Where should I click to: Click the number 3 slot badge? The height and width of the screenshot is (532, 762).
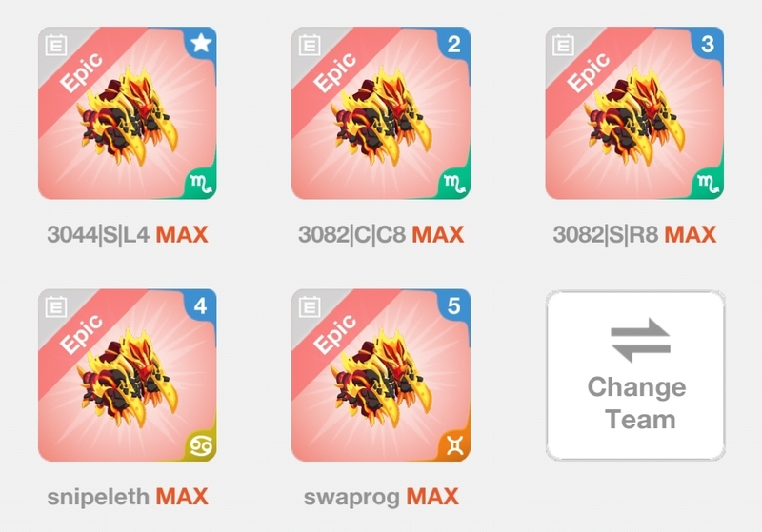click(x=708, y=44)
